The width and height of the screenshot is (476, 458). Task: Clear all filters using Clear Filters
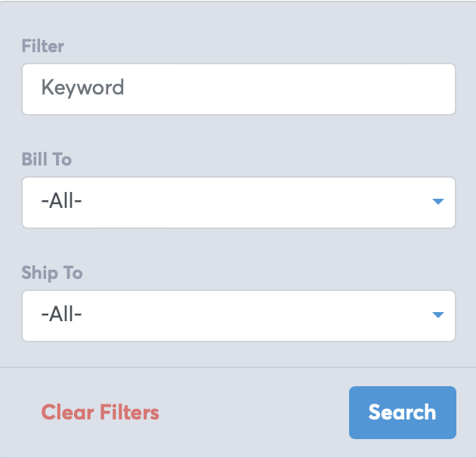click(100, 412)
